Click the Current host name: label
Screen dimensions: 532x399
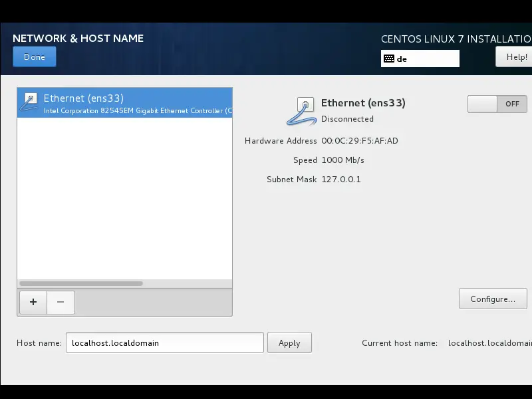click(400, 343)
